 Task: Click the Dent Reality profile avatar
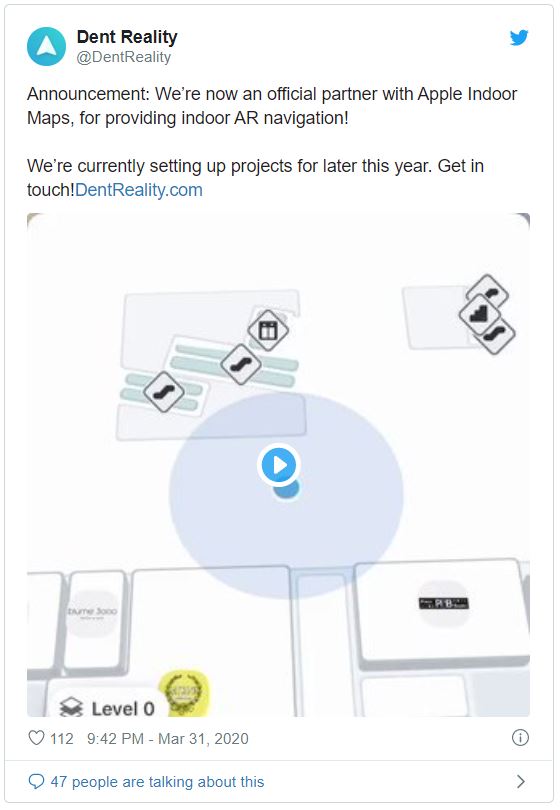pyautogui.click(x=46, y=46)
